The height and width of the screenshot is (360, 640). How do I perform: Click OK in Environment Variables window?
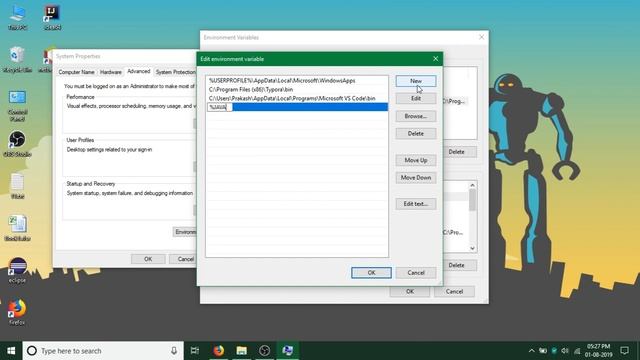click(x=409, y=291)
